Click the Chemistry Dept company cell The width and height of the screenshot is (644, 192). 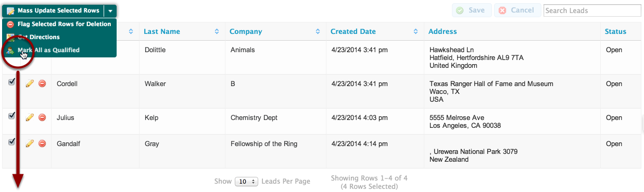[276, 121]
